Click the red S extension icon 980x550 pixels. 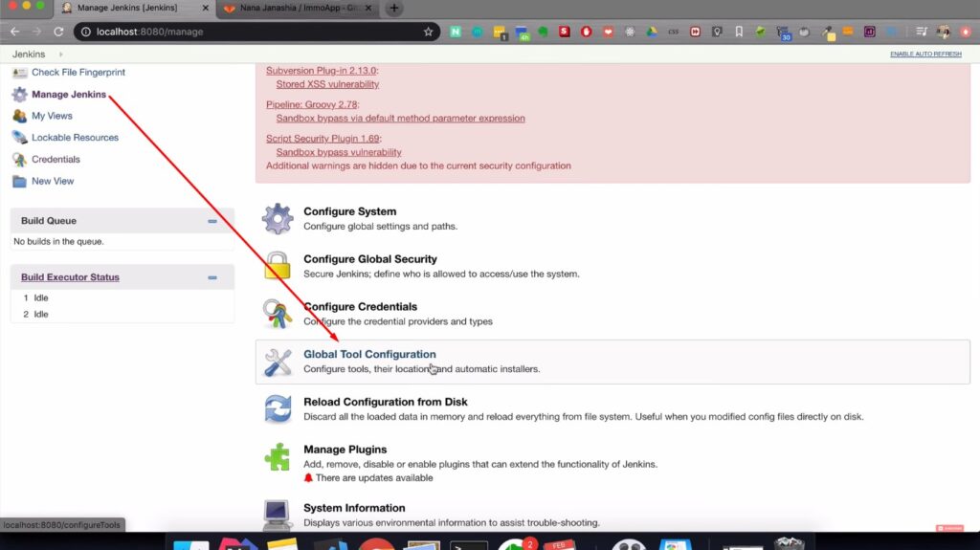pyautogui.click(x=565, y=32)
